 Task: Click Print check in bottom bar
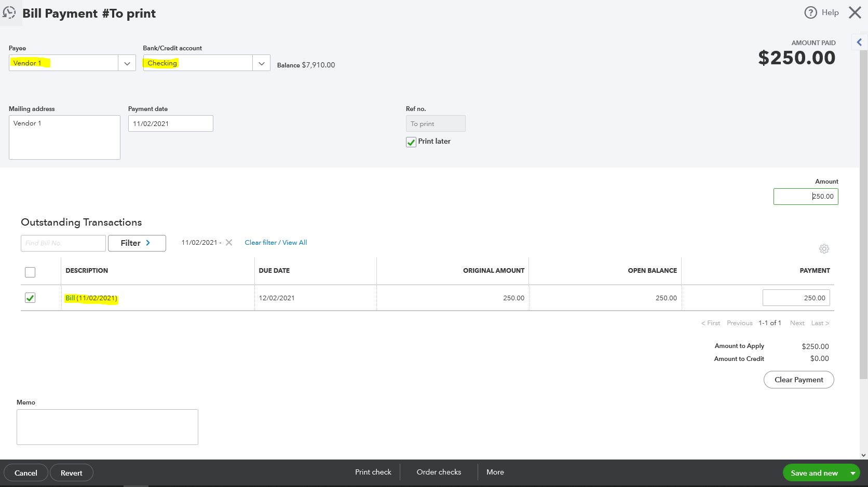(x=373, y=472)
